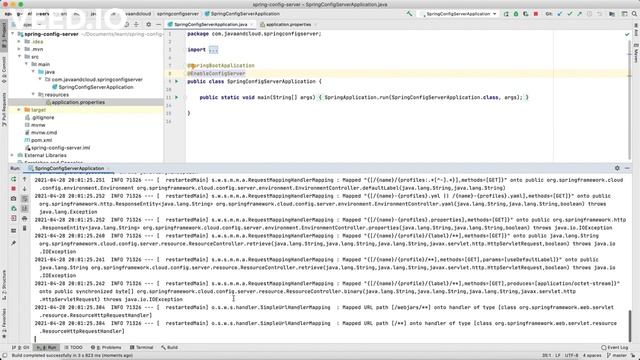Click the Run with Coverage icon
This screenshot has width=640, height=360.
click(x=526, y=14)
